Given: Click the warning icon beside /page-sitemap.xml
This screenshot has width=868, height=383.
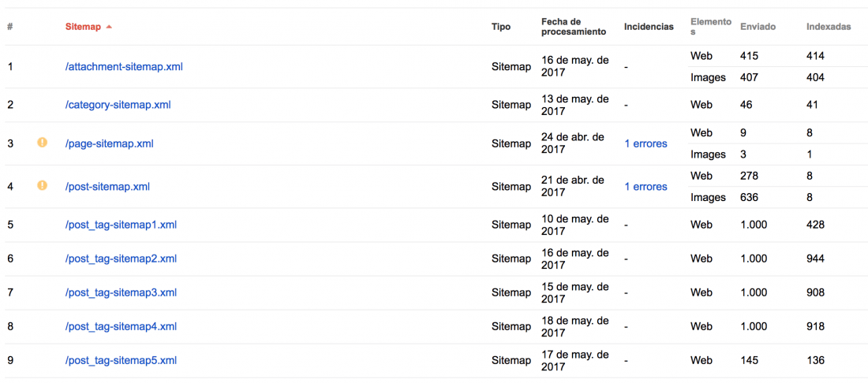Looking at the screenshot, I should click(42, 143).
